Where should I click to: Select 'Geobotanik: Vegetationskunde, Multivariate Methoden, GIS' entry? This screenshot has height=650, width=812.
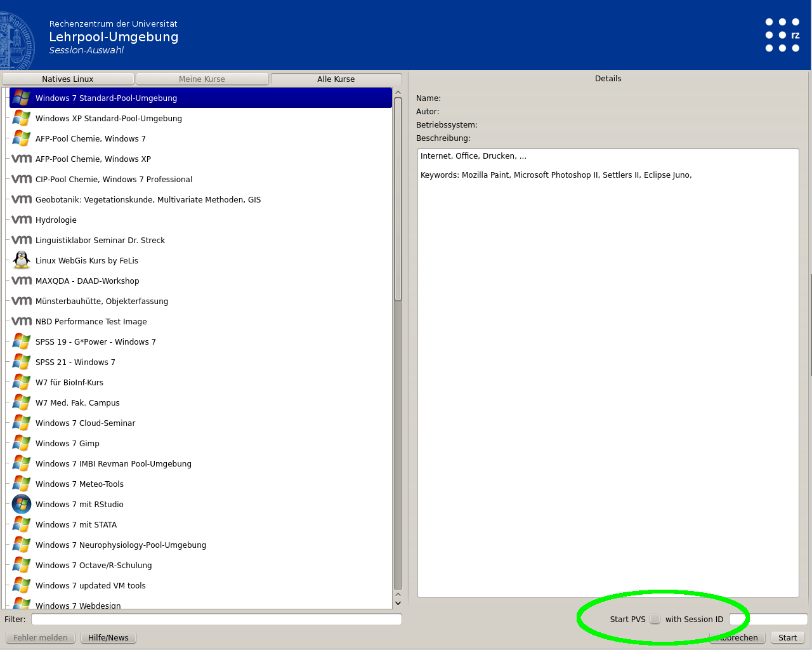pyautogui.click(x=202, y=199)
